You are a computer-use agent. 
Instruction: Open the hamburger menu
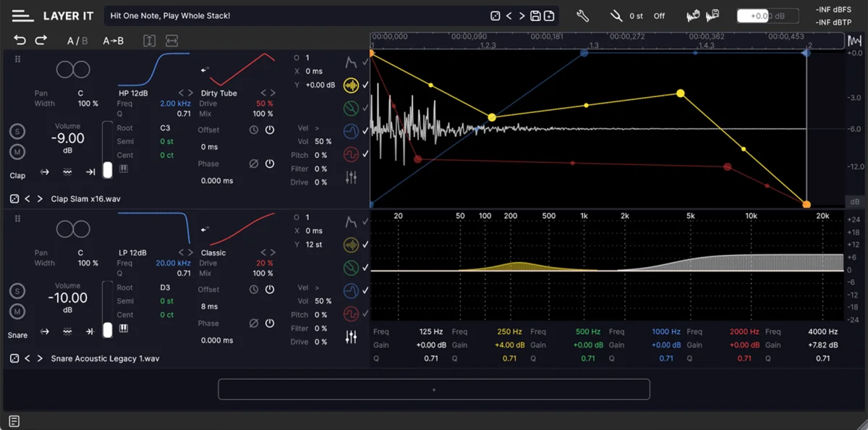21,14
